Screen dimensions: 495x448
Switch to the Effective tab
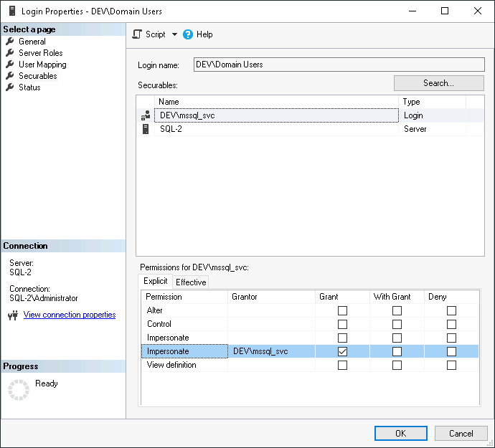[191, 282]
